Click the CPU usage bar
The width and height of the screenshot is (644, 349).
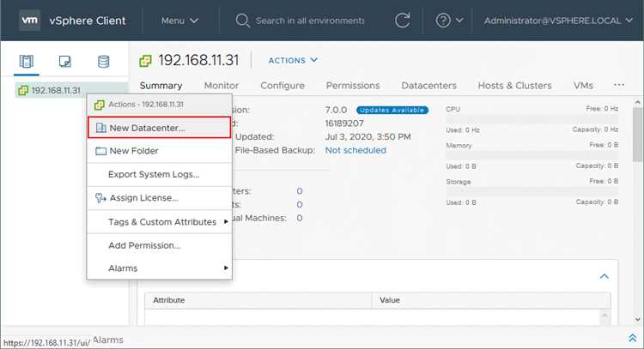tap(532, 119)
